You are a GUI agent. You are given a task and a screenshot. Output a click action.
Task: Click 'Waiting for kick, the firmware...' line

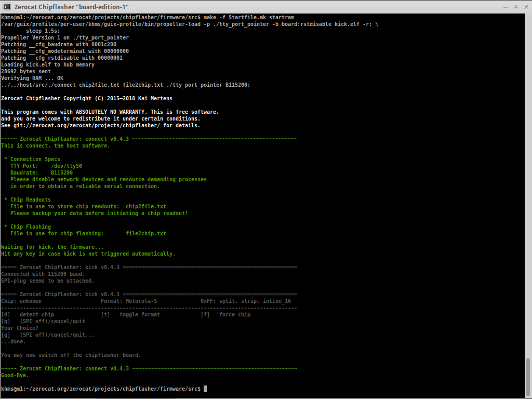click(52, 247)
